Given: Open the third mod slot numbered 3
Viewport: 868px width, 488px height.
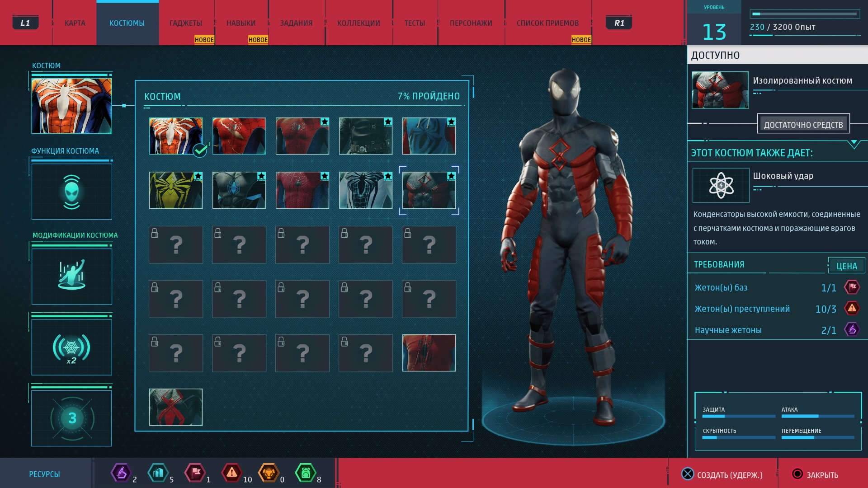Looking at the screenshot, I should [71, 418].
